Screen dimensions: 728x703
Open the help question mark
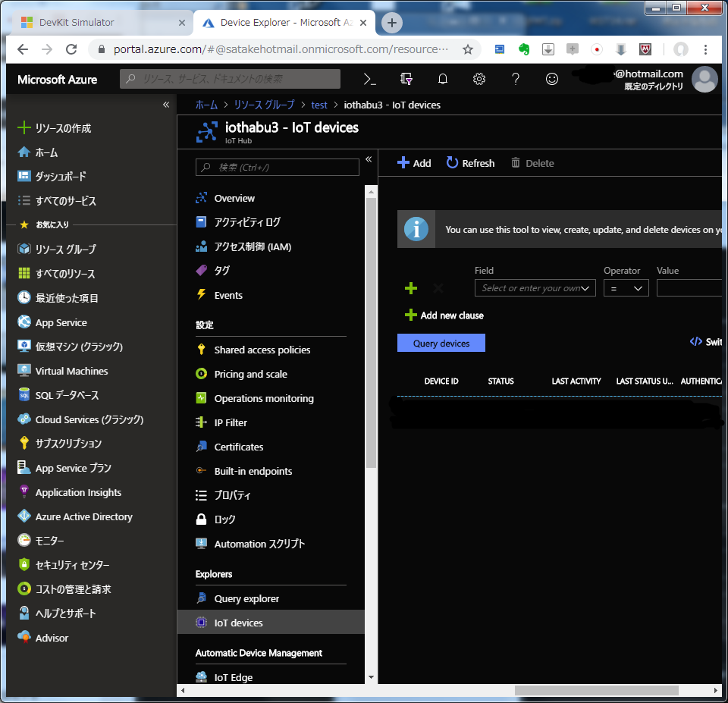(516, 79)
